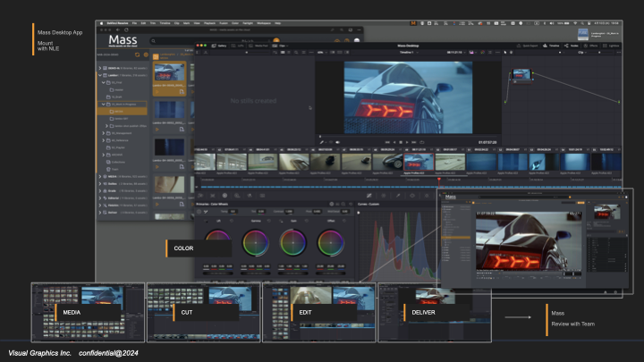
Task: Adjust the Gamma color wheel
Action: pos(256,242)
